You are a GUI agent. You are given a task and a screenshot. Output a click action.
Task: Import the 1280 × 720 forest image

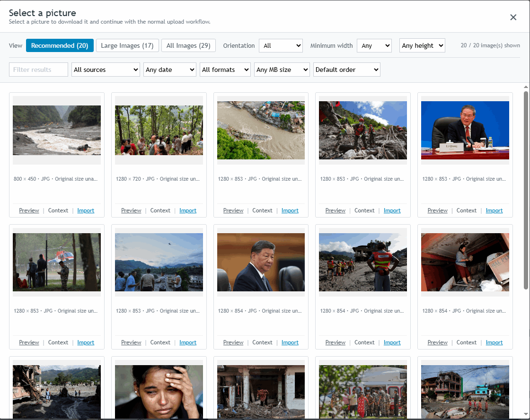coord(188,210)
